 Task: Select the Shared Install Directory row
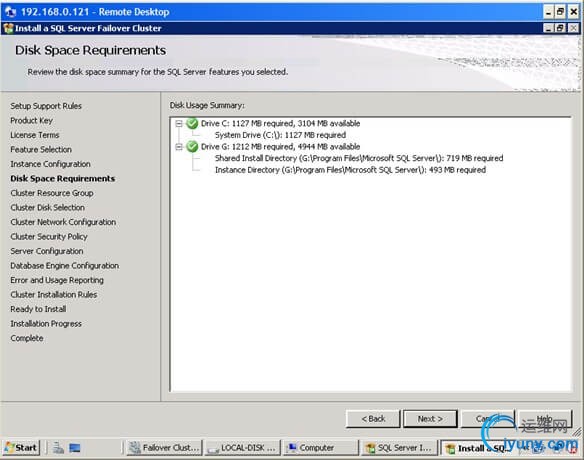[x=359, y=158]
